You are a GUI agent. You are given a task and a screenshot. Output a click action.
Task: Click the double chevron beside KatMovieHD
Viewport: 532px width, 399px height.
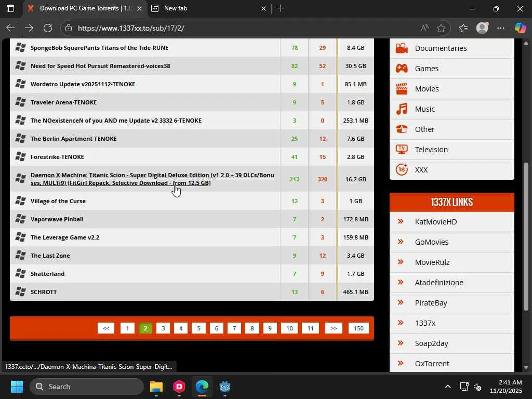pyautogui.click(x=401, y=221)
